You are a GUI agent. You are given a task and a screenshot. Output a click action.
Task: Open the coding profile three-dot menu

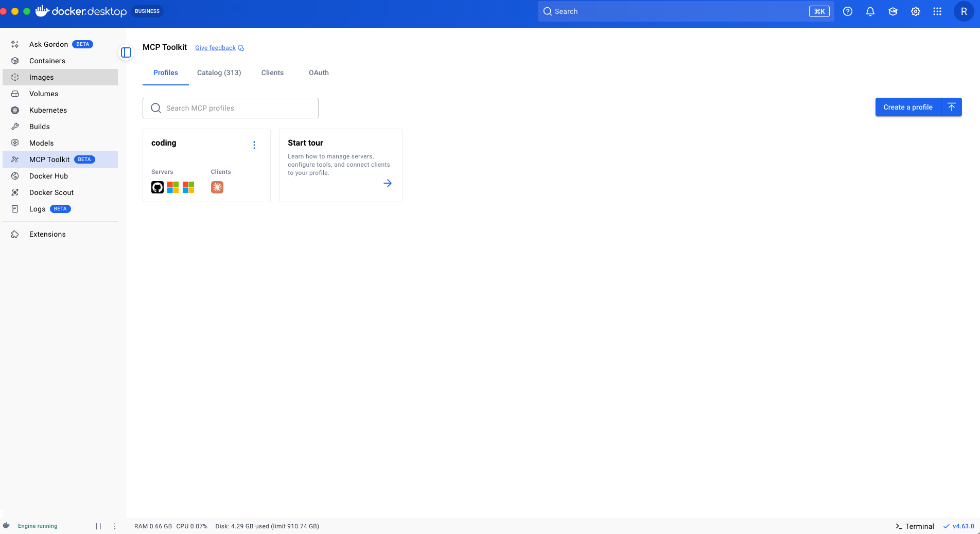coord(254,145)
